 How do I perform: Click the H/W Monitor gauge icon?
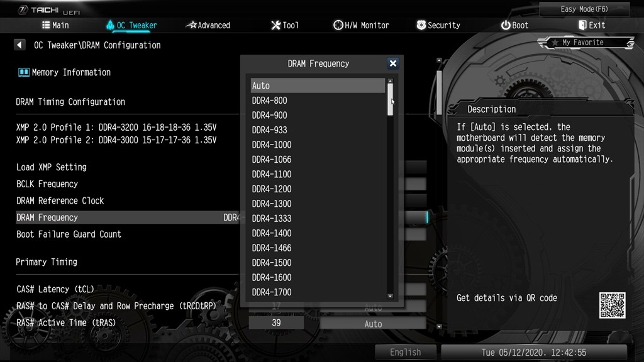coord(338,25)
